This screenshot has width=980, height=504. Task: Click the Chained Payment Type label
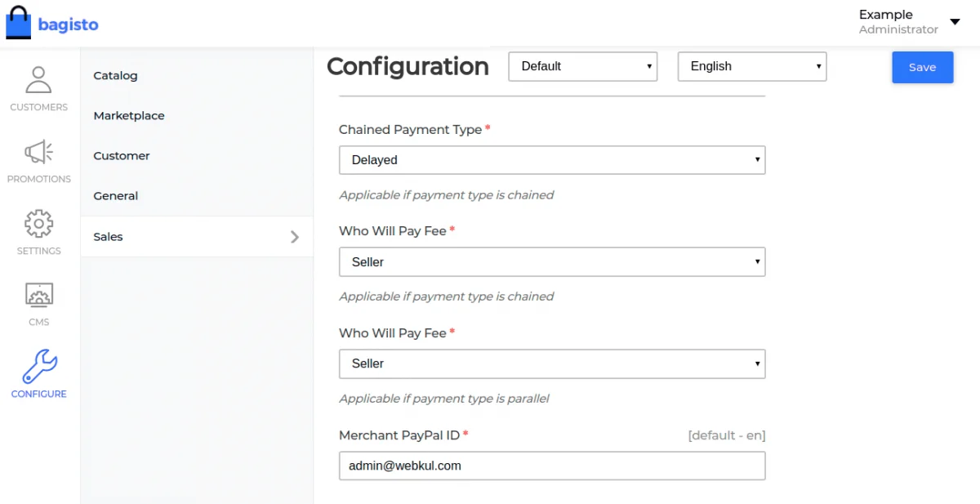pyautogui.click(x=410, y=130)
